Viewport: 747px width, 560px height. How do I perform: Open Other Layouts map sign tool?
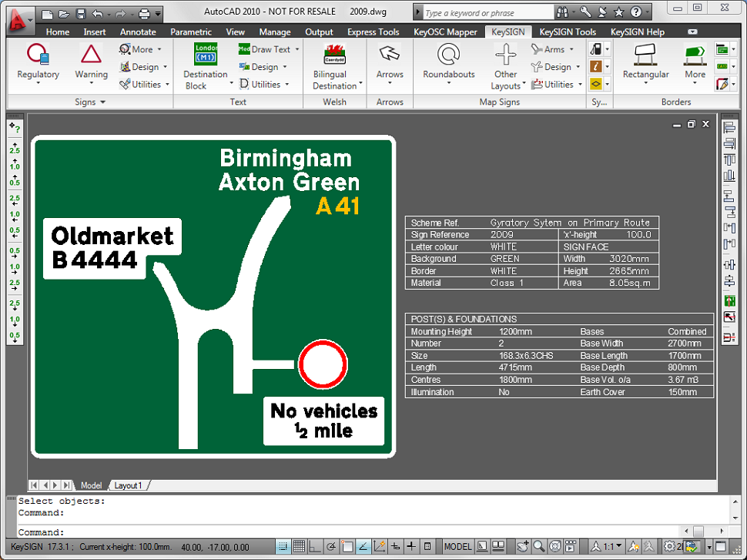tap(505, 66)
